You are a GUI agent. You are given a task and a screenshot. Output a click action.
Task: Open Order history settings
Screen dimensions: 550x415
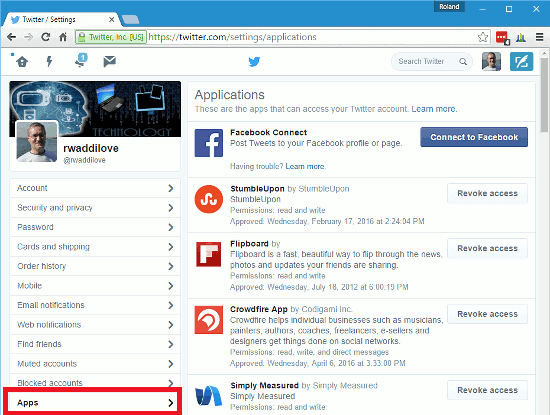coord(95,266)
